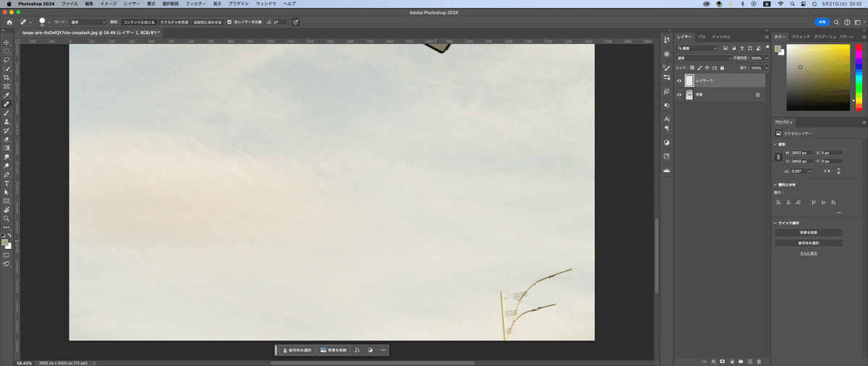Toggle lock position icon
This screenshot has height=366, width=868.
point(707,67)
